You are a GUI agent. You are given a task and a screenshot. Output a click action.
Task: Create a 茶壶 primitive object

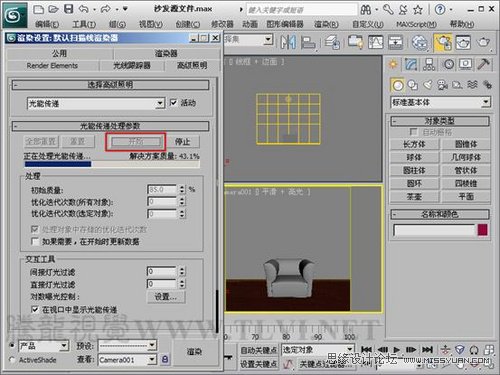(414, 196)
